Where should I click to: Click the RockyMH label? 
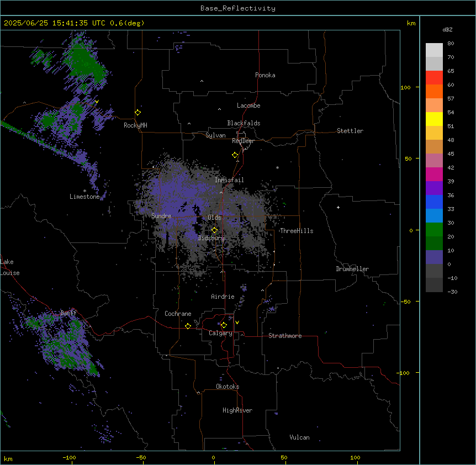(135, 125)
